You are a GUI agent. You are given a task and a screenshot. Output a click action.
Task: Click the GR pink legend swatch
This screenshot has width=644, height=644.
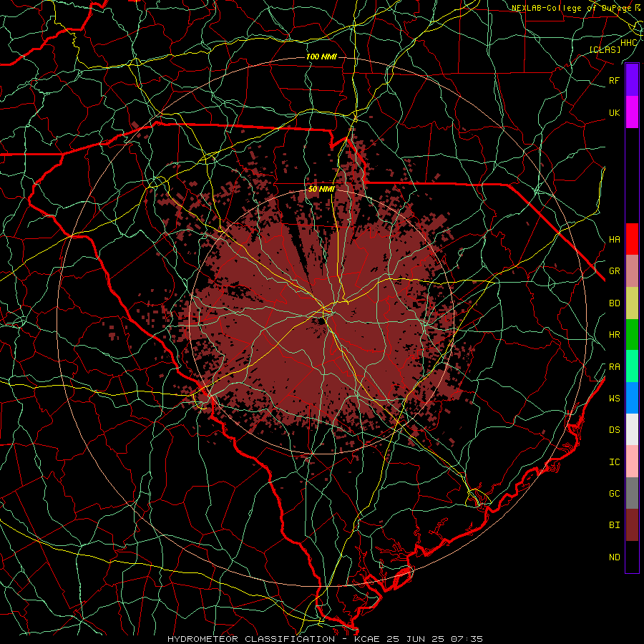coord(632,270)
